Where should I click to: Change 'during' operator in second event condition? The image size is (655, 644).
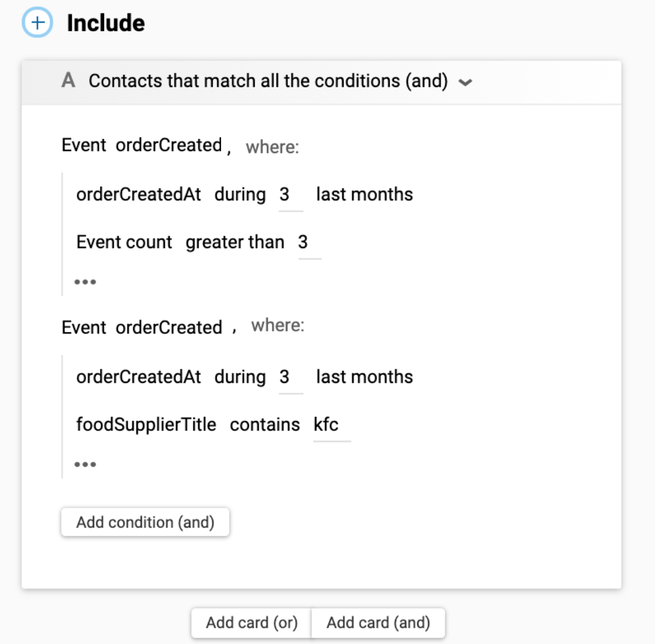point(239,377)
